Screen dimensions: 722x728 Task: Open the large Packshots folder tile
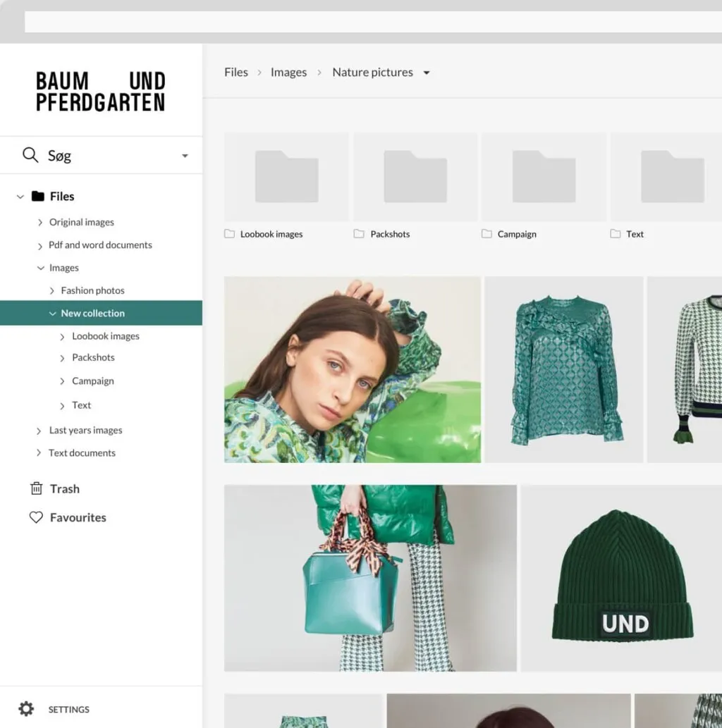pos(415,176)
